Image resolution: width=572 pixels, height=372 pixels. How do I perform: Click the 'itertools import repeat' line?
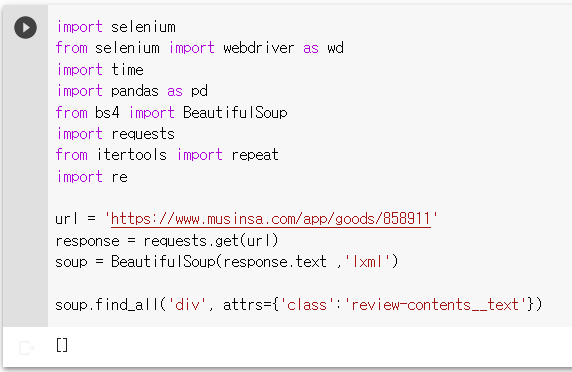167,155
